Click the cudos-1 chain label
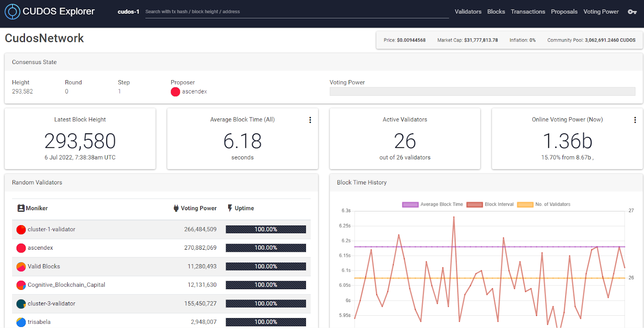This screenshot has width=644, height=329. tap(128, 12)
